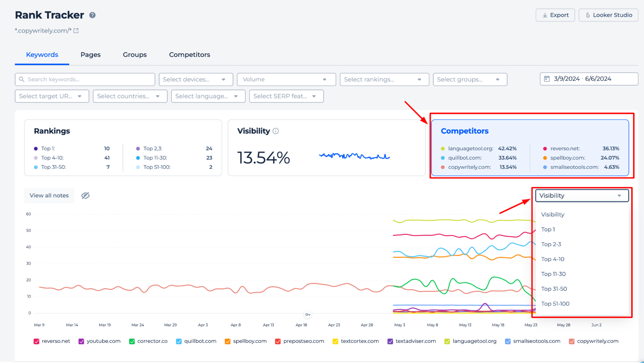The image size is (644, 363).
Task: Switch to the Keywords tab
Action: click(42, 55)
